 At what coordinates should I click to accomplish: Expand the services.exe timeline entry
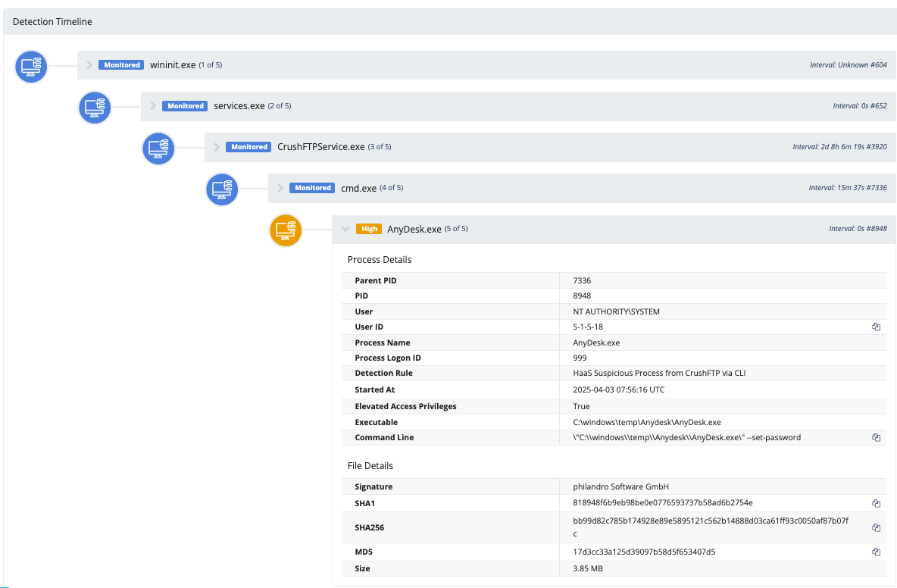[153, 106]
